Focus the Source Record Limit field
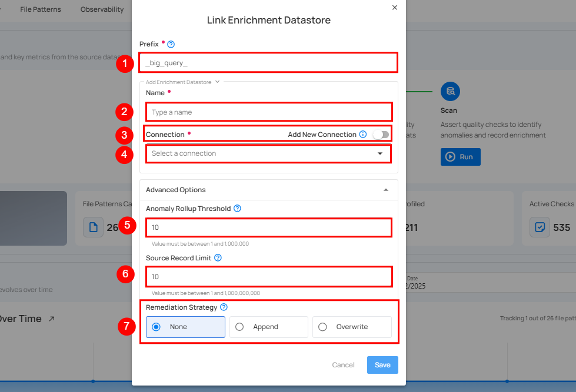 269,277
